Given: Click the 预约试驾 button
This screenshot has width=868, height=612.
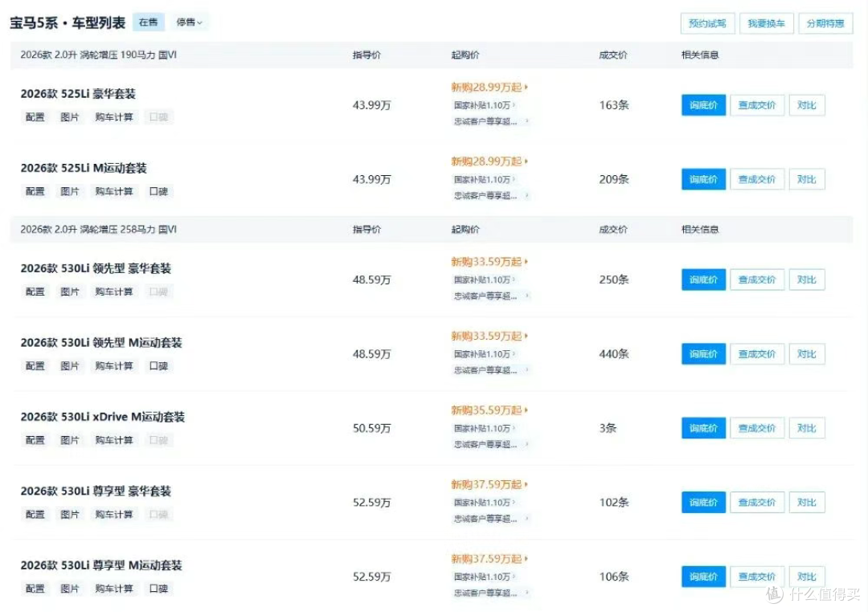Looking at the screenshot, I should coord(707,23).
